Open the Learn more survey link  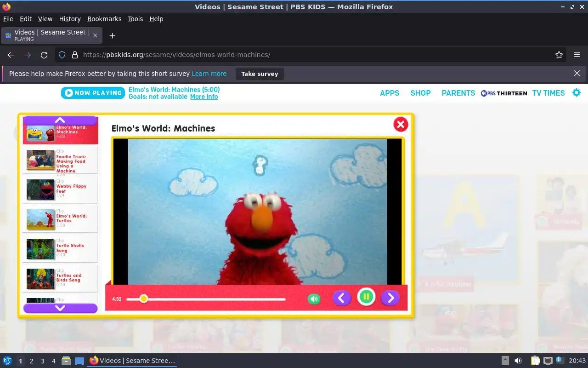(x=209, y=74)
